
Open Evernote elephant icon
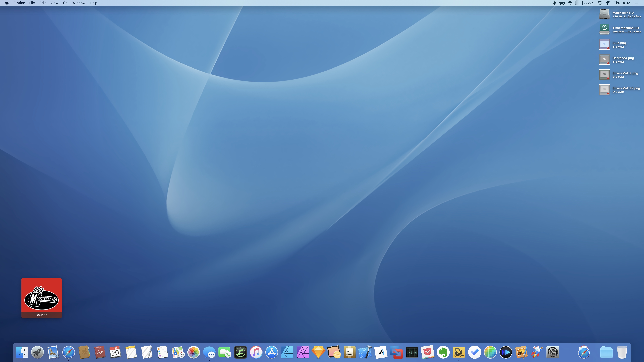tap(443, 352)
